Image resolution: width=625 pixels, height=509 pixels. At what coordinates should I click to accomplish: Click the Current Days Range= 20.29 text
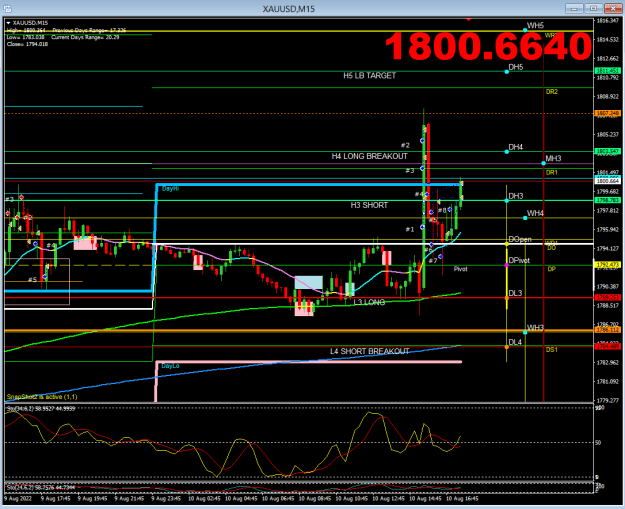(85, 37)
